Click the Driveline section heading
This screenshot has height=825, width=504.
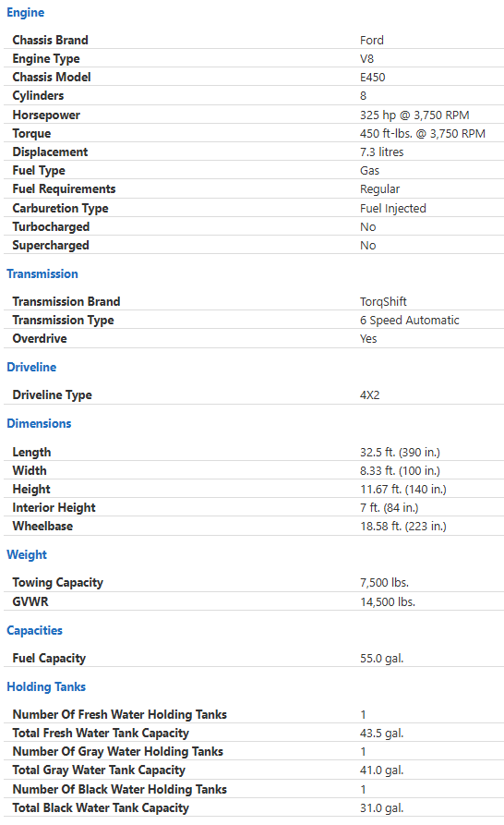pos(31,368)
